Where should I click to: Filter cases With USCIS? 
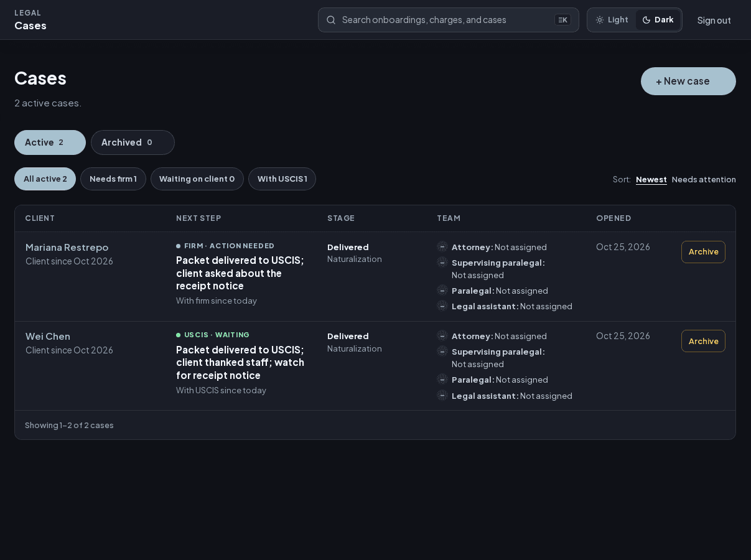pyautogui.click(x=282, y=179)
